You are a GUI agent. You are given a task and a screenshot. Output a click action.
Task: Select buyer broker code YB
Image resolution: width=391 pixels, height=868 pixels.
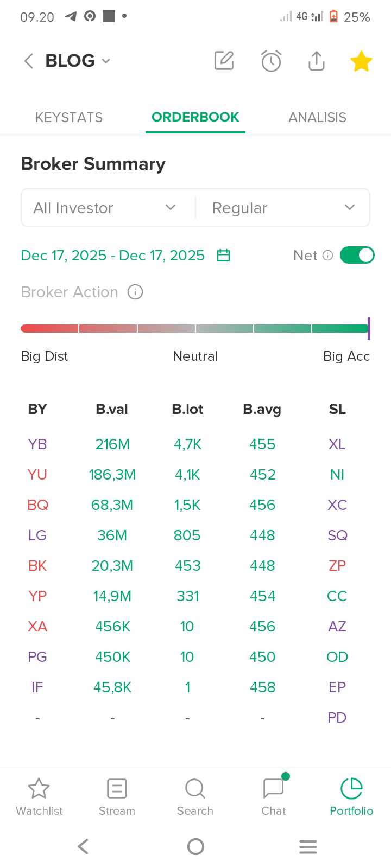(x=37, y=444)
